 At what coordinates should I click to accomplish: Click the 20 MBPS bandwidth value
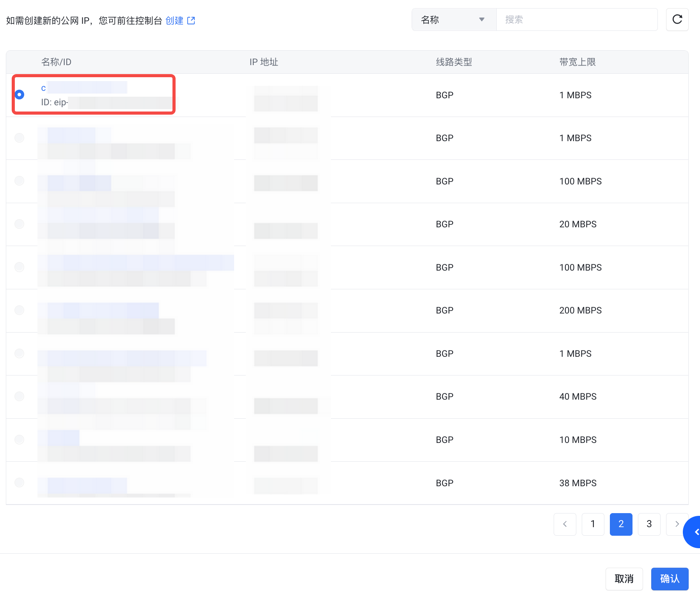click(x=578, y=224)
